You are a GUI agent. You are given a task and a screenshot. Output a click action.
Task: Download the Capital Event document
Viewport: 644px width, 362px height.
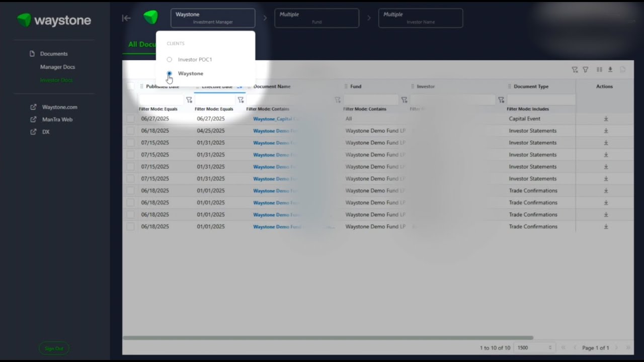tap(606, 119)
